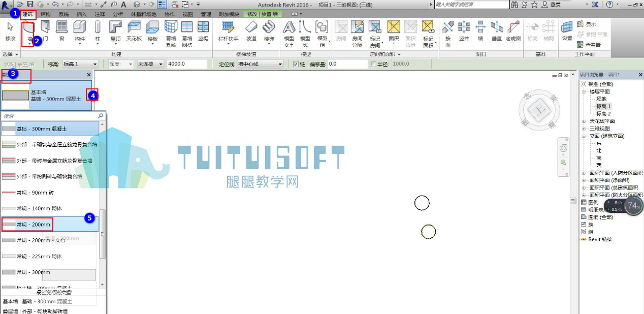
Task: Select the 幕墙网格 curtain grid tool
Action: click(187, 34)
